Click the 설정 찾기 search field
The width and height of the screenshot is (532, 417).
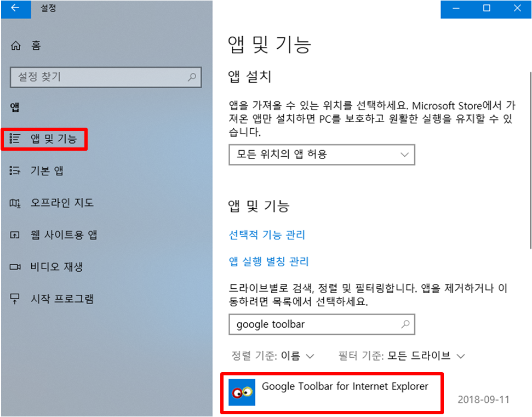[106, 77]
